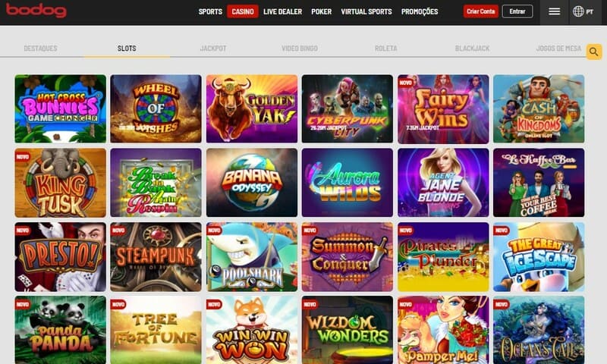Image resolution: width=607 pixels, height=364 pixels.
Task: Switch to the Roleta tab
Action: pyautogui.click(x=386, y=49)
